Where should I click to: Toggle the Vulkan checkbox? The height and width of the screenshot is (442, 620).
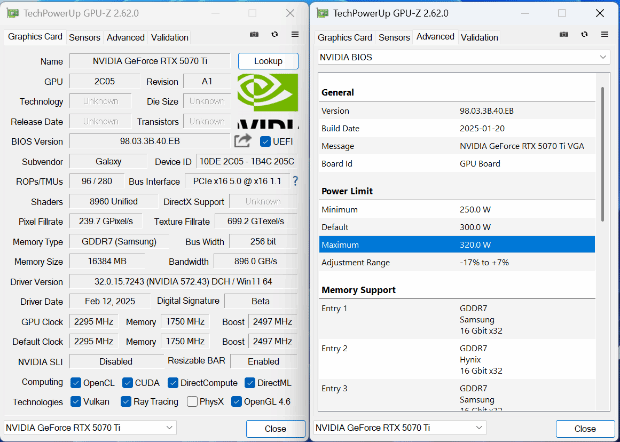point(76,402)
